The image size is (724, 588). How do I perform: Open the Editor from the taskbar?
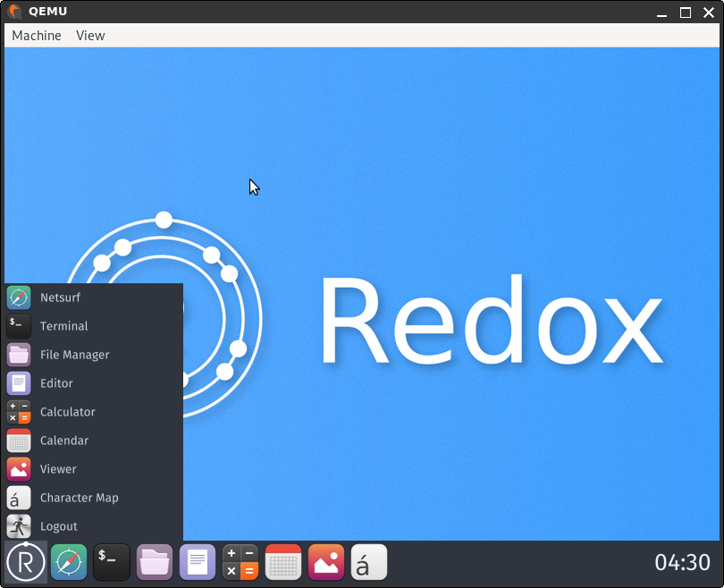coord(197,562)
